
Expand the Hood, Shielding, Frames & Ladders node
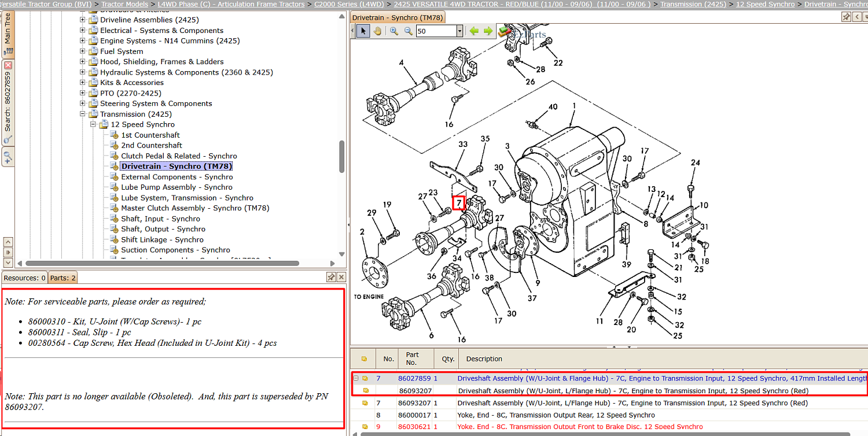[83, 61]
